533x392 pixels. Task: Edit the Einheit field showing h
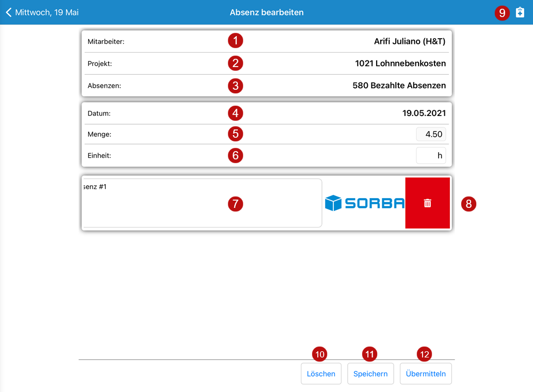[431, 156]
